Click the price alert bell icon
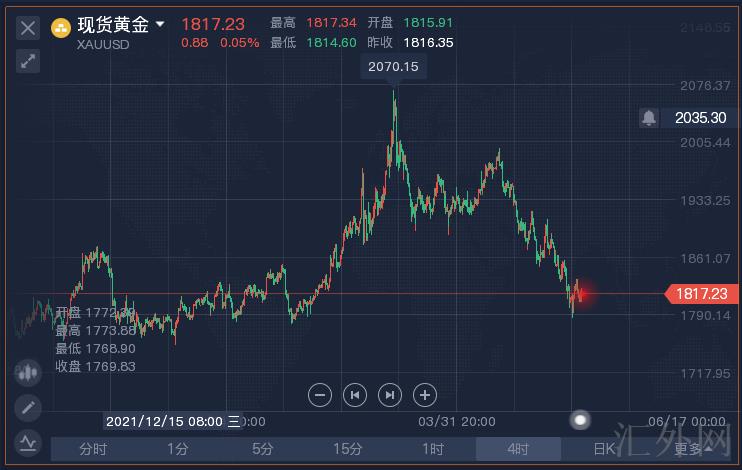This screenshot has width=742, height=470. coord(649,118)
